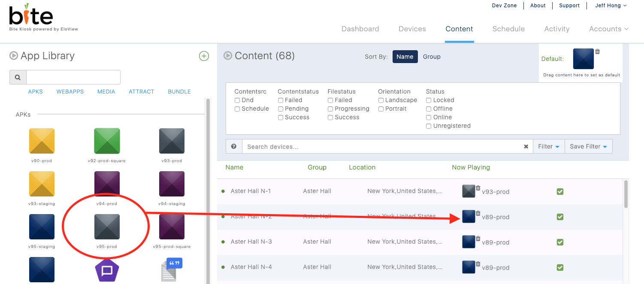Click the Search devices input field
644x284 pixels.
382,147
